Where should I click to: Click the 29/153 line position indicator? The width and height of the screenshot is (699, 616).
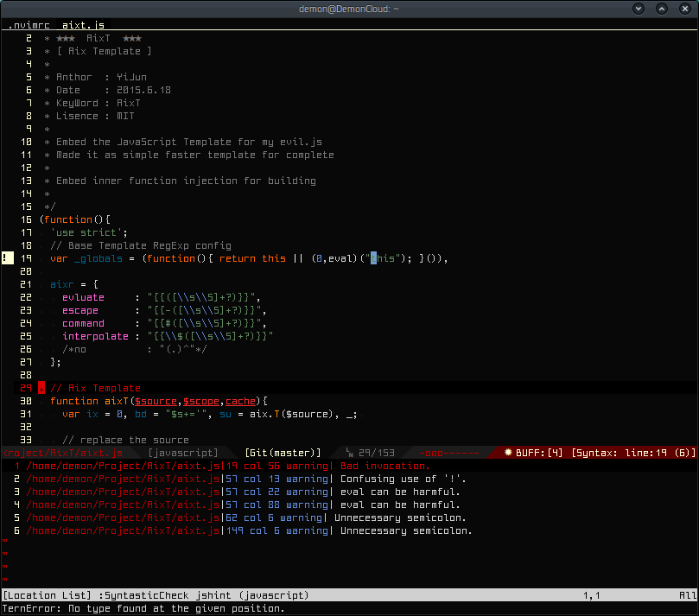click(x=376, y=453)
